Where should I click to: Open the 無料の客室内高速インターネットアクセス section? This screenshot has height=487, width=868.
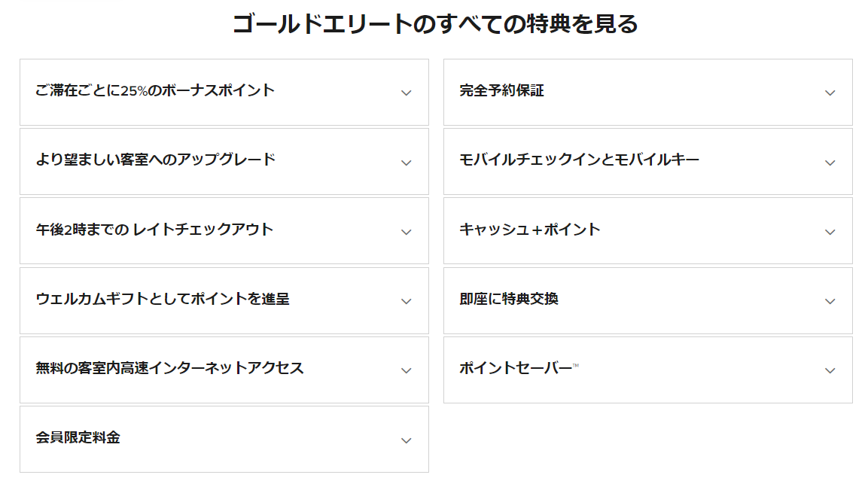[406, 370]
